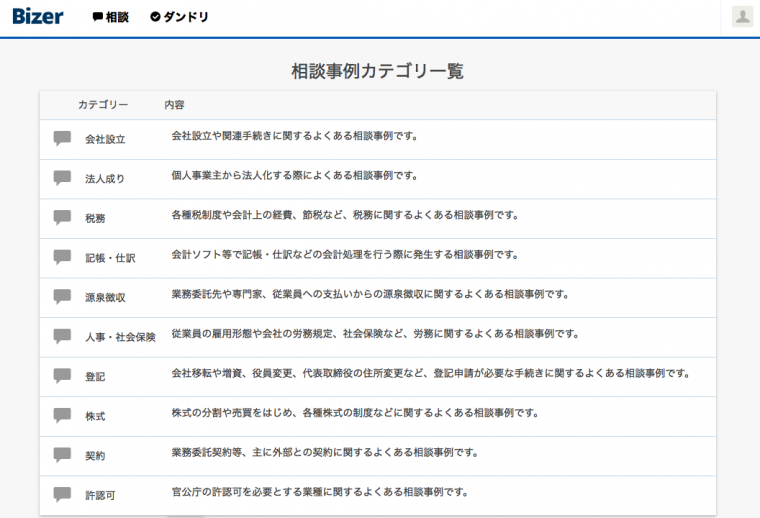Image resolution: width=760 pixels, height=518 pixels.
Task: Click description starting with 官公庁の許認可
Action: click(320, 492)
